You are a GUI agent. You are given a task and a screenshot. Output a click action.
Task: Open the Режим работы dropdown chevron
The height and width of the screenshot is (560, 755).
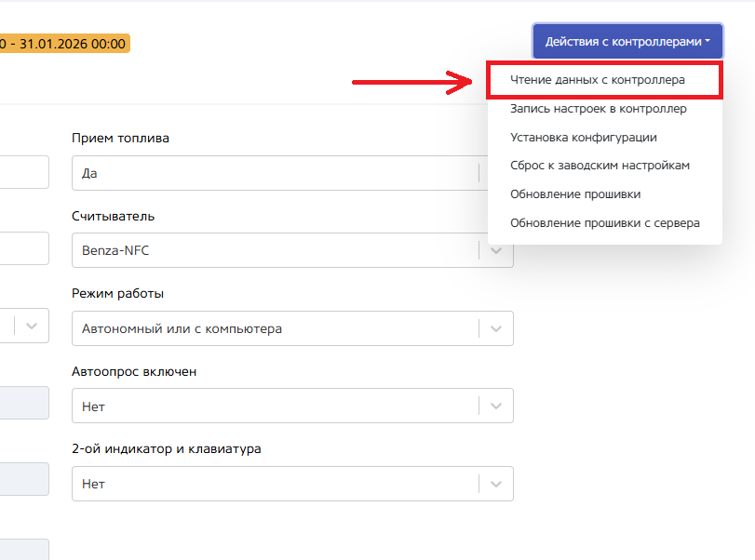click(496, 328)
